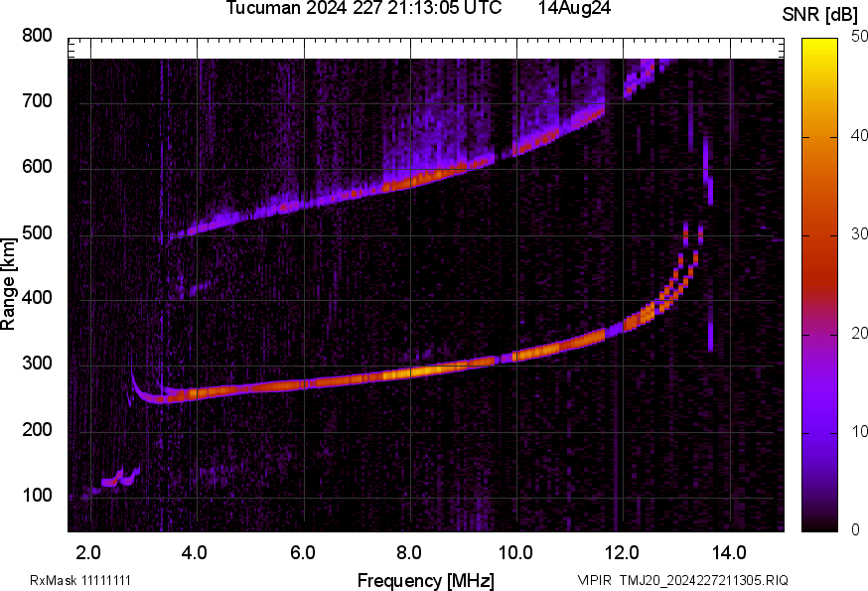The image size is (868, 591).
Task: Click the colorbar tick label '0'
Action: [x=855, y=530]
